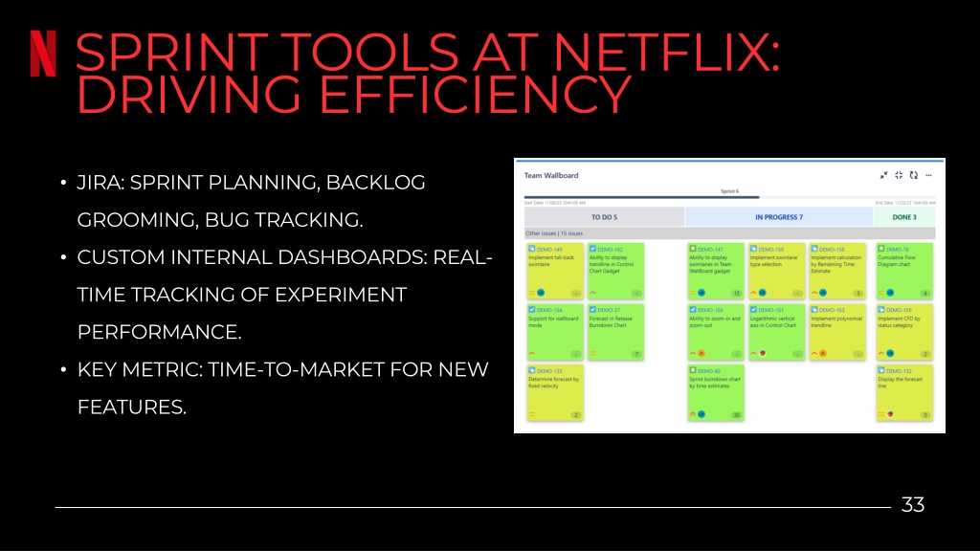
Task: Click the assignee avatar on DEMO-132 card
Action: click(x=891, y=414)
